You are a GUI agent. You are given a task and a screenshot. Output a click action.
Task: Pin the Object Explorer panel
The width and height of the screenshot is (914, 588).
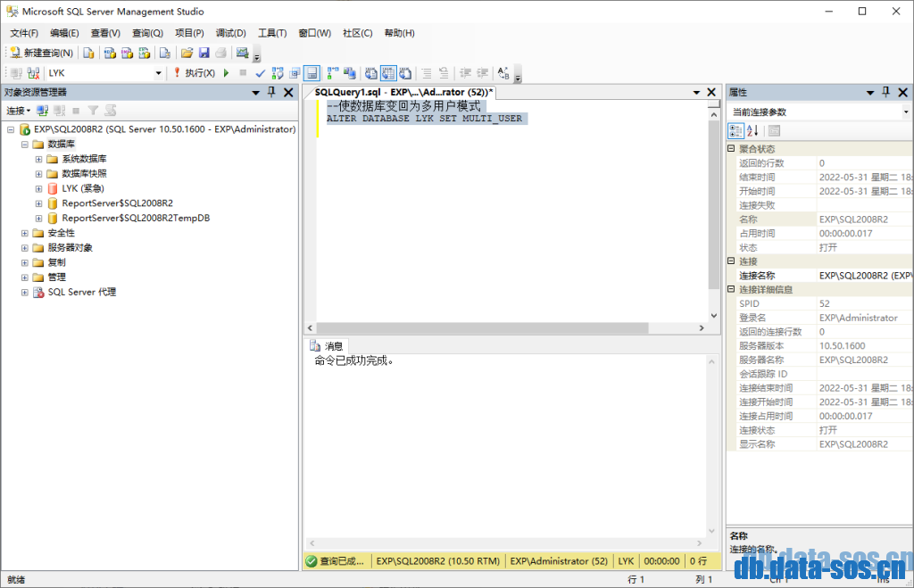pos(271,92)
